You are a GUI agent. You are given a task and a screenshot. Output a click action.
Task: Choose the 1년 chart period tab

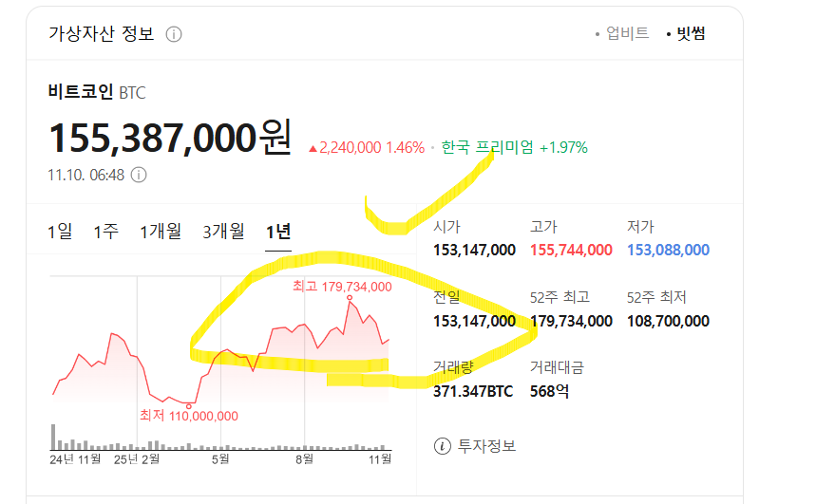pos(278,231)
